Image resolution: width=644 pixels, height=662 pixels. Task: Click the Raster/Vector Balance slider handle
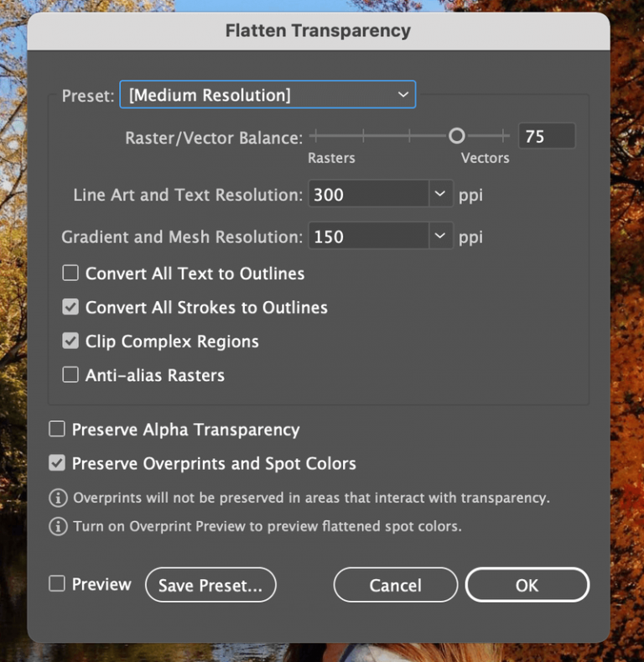coord(457,136)
